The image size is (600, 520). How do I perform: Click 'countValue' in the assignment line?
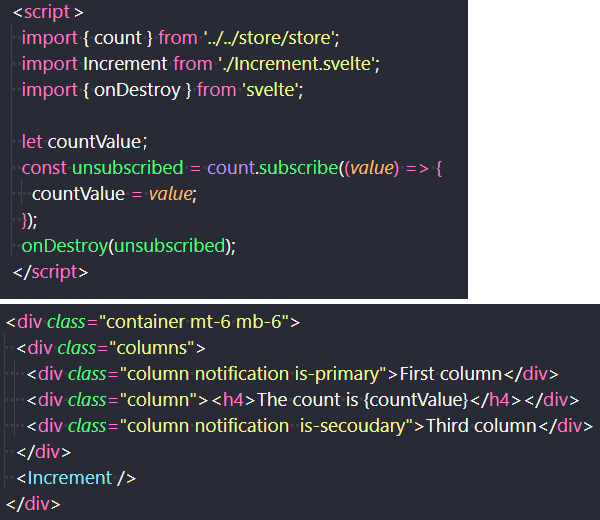coord(78,194)
